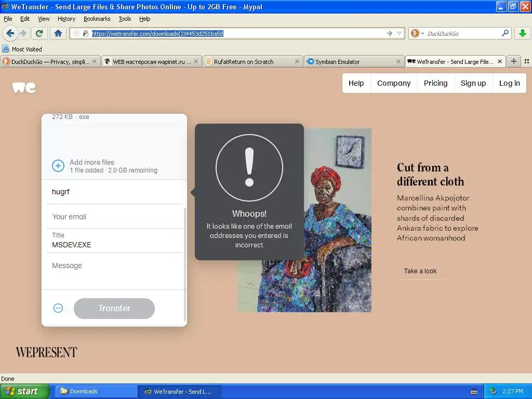The width and height of the screenshot is (532, 399).
Task: Open the History menu
Action: (66, 19)
